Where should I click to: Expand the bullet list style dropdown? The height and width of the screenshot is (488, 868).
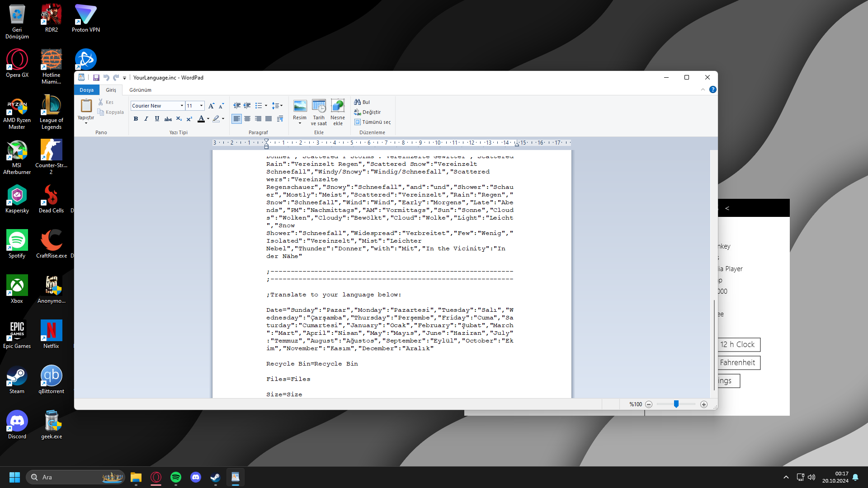(x=266, y=106)
